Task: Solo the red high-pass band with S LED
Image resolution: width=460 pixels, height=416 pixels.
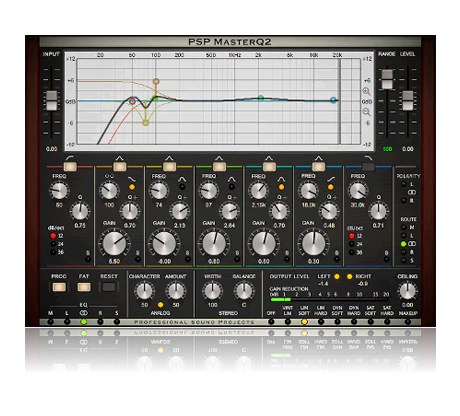Action: click(x=88, y=259)
